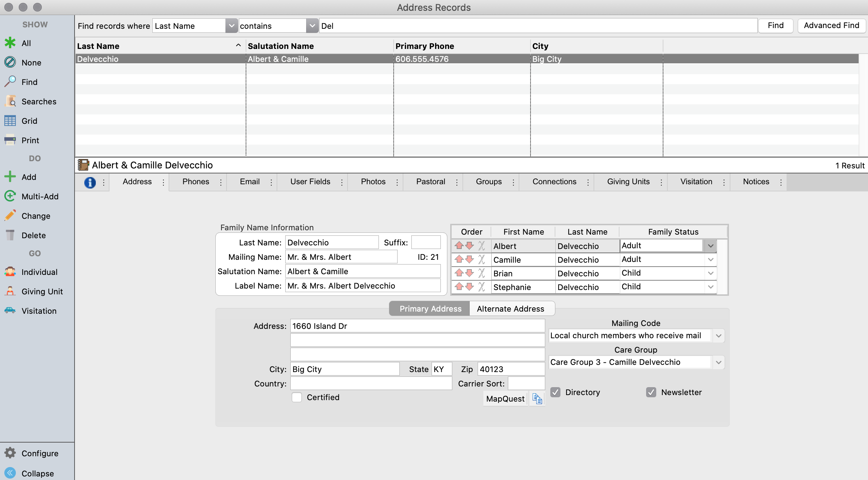Image resolution: width=868 pixels, height=480 pixels.
Task: Click the Advanced Find button
Action: [832, 25]
